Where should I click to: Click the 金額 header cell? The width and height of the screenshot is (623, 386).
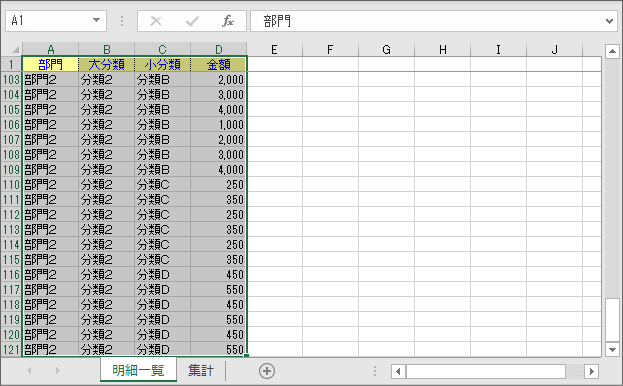[x=219, y=64]
